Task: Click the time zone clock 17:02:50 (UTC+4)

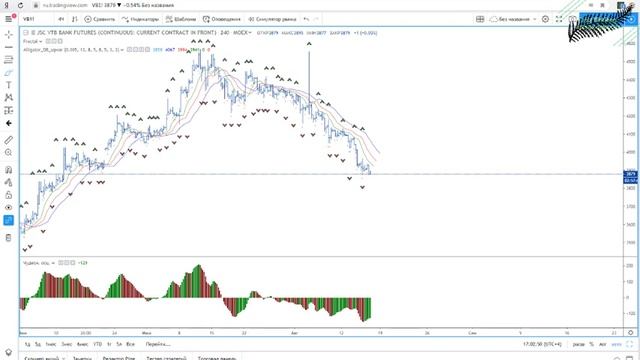Action: [x=542, y=344]
